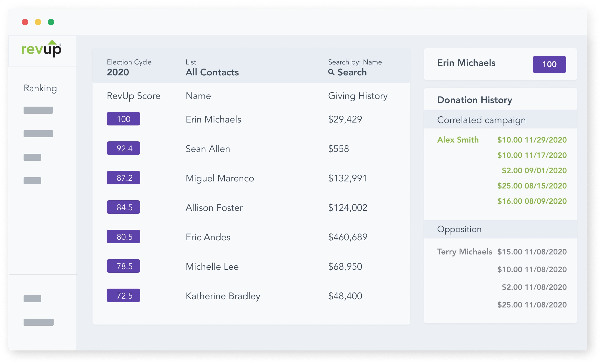Select Erin Michaels contact row
601x364 pixels.
(213, 119)
